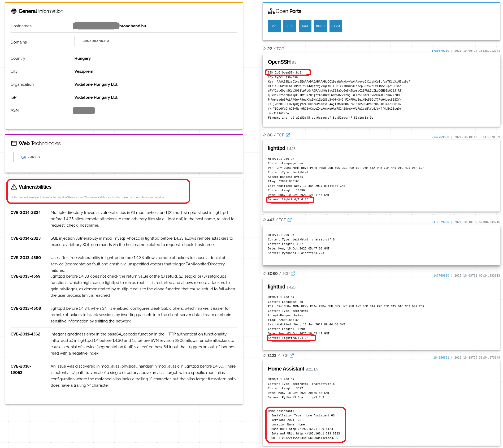Open the -184956621 hash link
The height and width of the screenshot is (448, 503).
tap(440, 357)
